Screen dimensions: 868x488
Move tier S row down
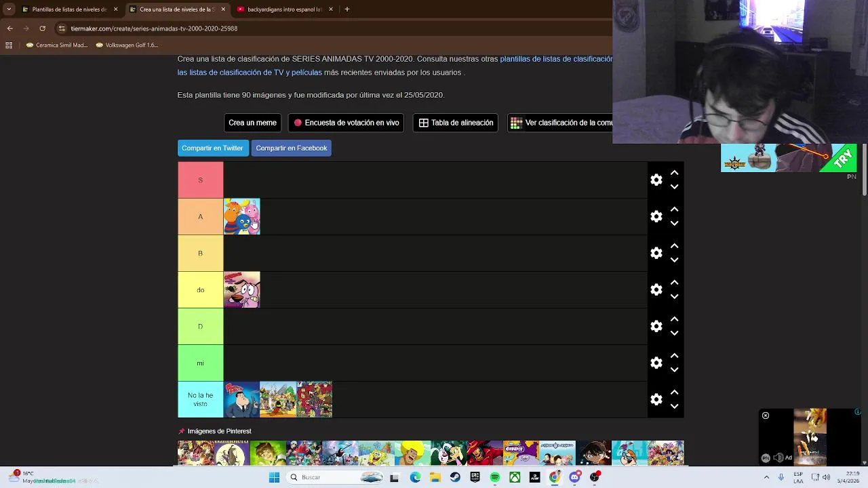coord(675,187)
